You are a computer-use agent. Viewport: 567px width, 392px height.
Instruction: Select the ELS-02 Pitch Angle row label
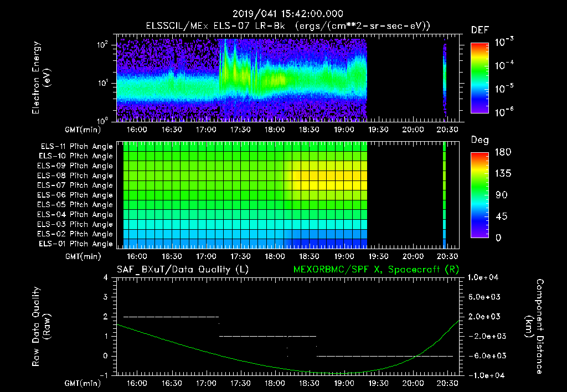tap(75, 234)
